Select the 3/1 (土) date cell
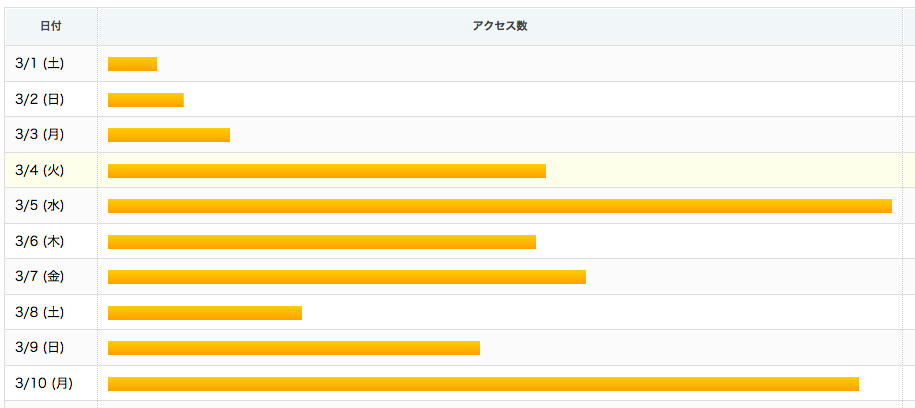 click(51, 64)
